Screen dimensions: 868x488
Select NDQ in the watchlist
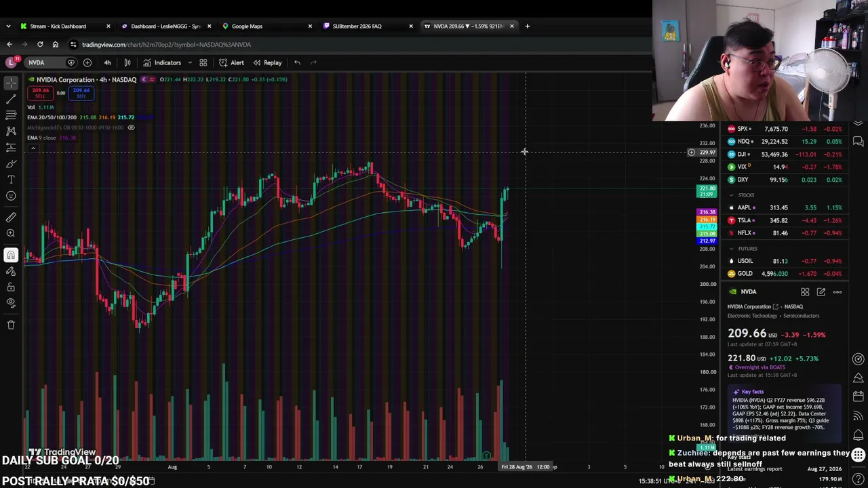click(785, 142)
